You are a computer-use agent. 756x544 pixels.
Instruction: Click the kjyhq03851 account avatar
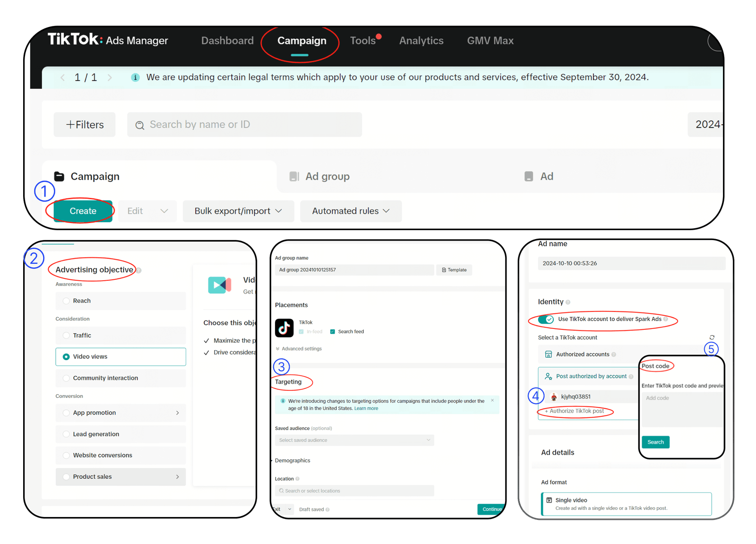point(554,397)
